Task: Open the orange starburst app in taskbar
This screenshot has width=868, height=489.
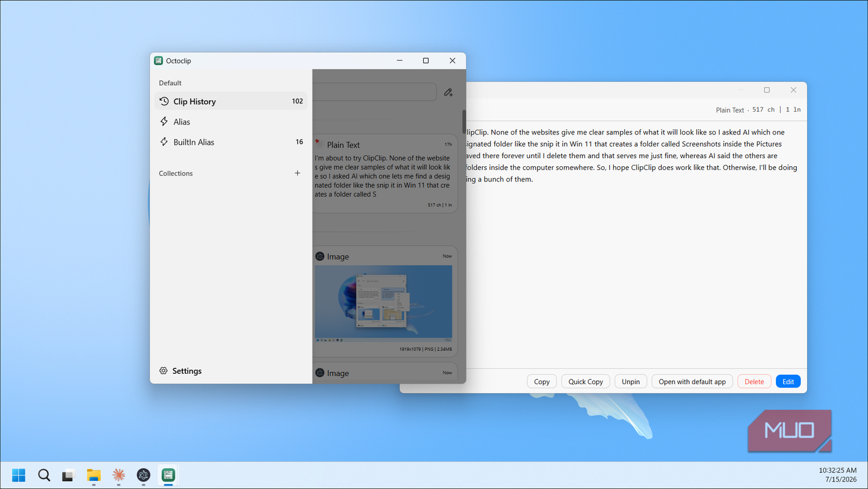Action: pyautogui.click(x=119, y=475)
